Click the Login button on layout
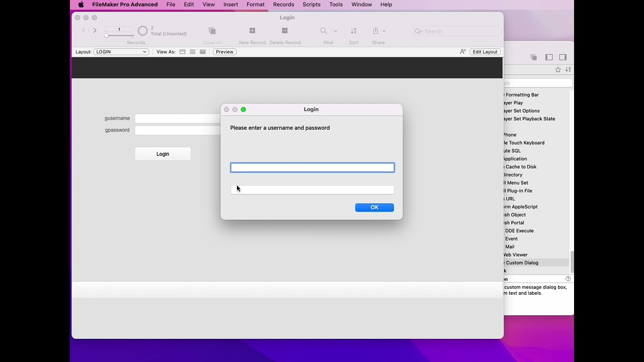This screenshot has height=362, width=644. click(x=163, y=154)
